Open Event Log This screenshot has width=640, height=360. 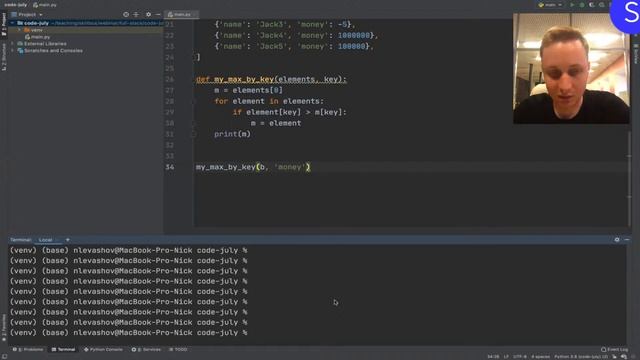[x=615, y=350]
